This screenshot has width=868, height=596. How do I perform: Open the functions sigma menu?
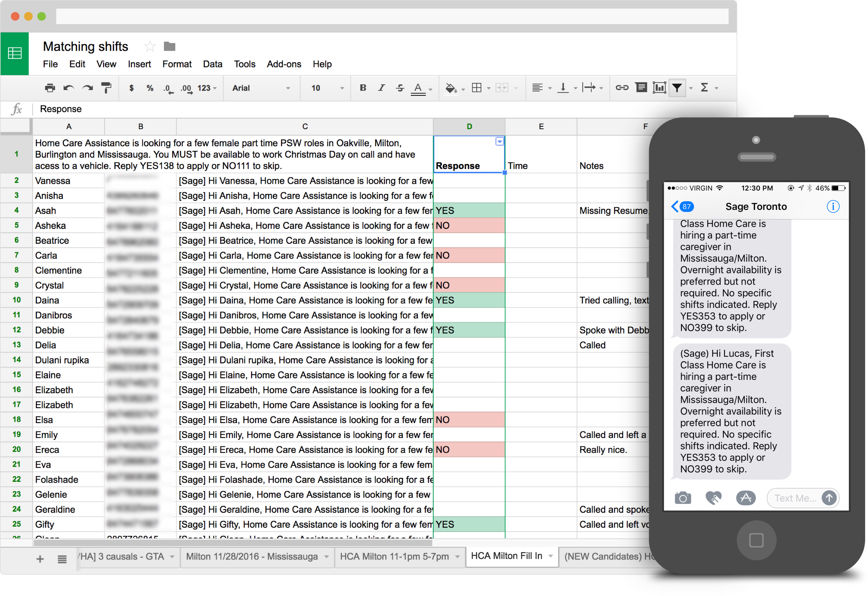(704, 88)
